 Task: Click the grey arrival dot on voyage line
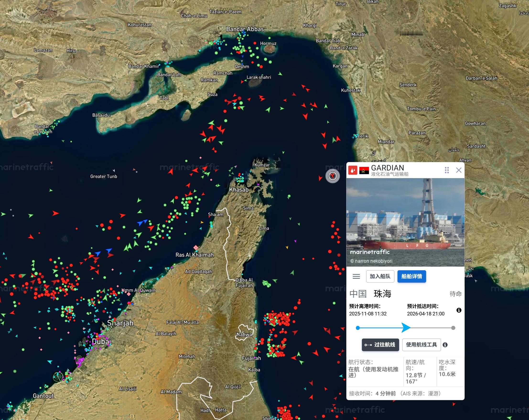pyautogui.click(x=453, y=328)
